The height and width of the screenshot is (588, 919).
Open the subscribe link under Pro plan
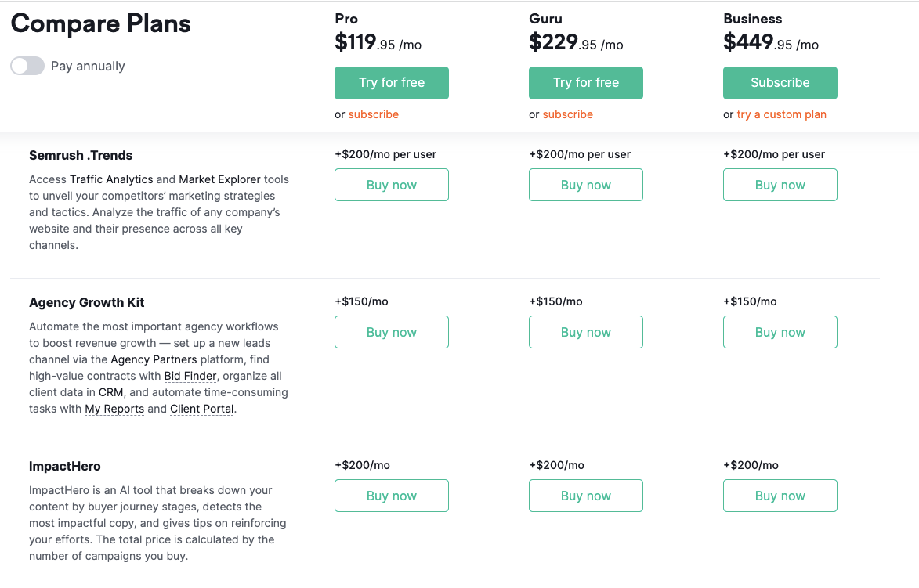click(x=374, y=115)
